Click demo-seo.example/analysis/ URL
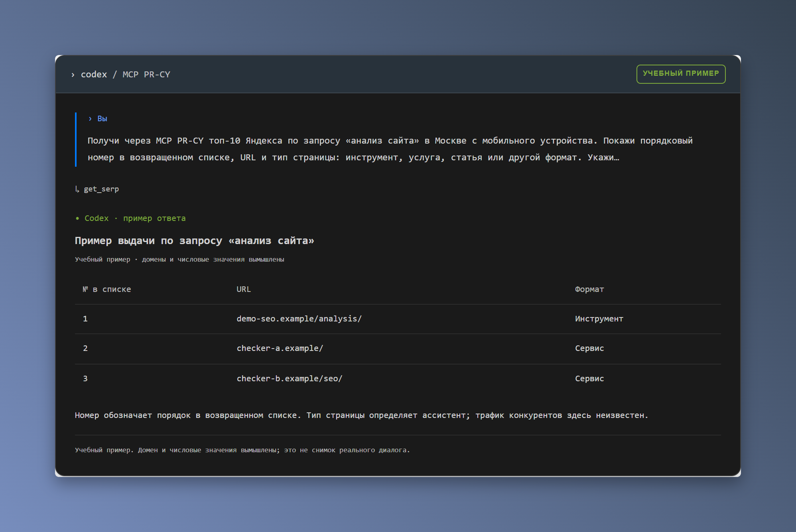Image resolution: width=796 pixels, height=532 pixels. click(299, 319)
